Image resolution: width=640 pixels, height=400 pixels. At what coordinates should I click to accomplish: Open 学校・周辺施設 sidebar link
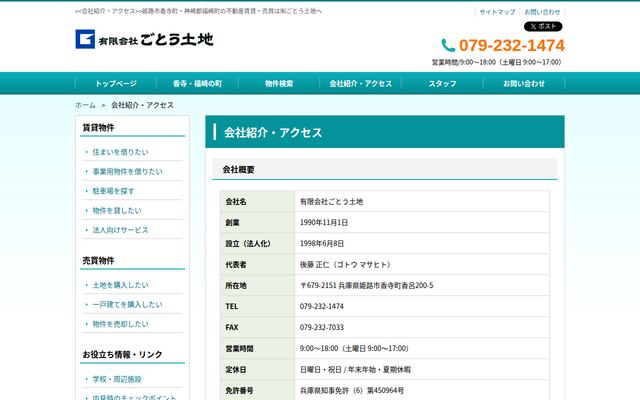(117, 379)
